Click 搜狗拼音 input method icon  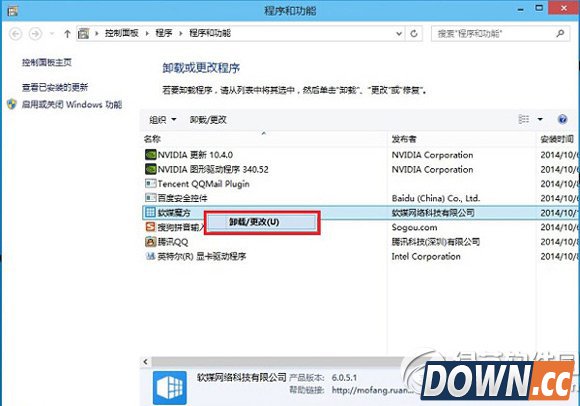pyautogui.click(x=150, y=227)
